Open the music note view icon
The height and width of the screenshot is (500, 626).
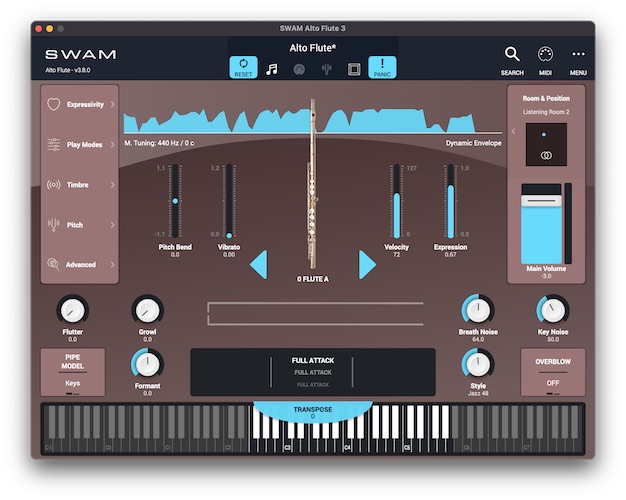[271, 69]
